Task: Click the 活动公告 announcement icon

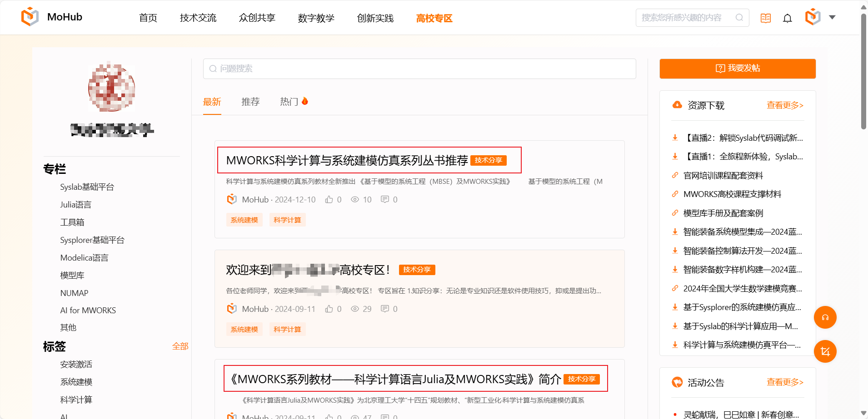Action: [x=677, y=382]
